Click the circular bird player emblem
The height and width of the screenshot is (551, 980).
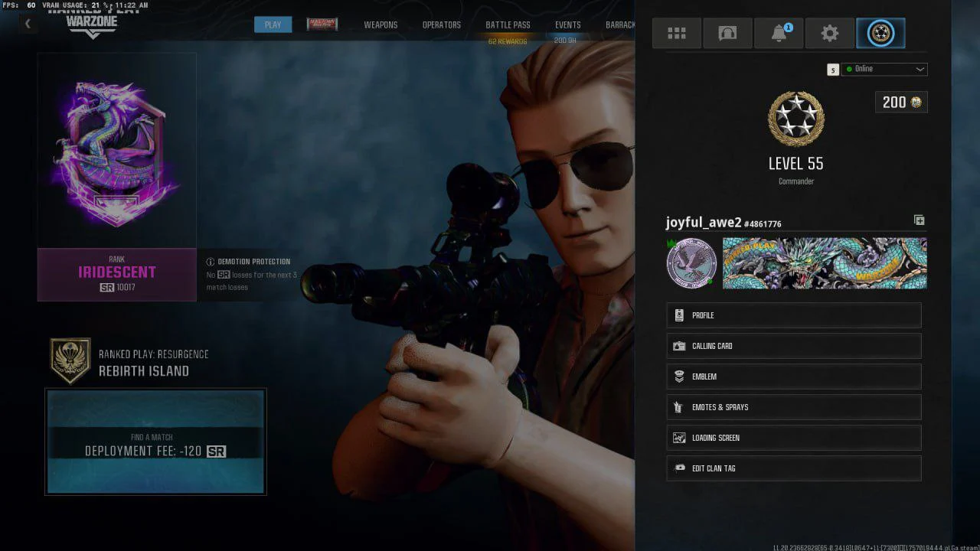692,264
